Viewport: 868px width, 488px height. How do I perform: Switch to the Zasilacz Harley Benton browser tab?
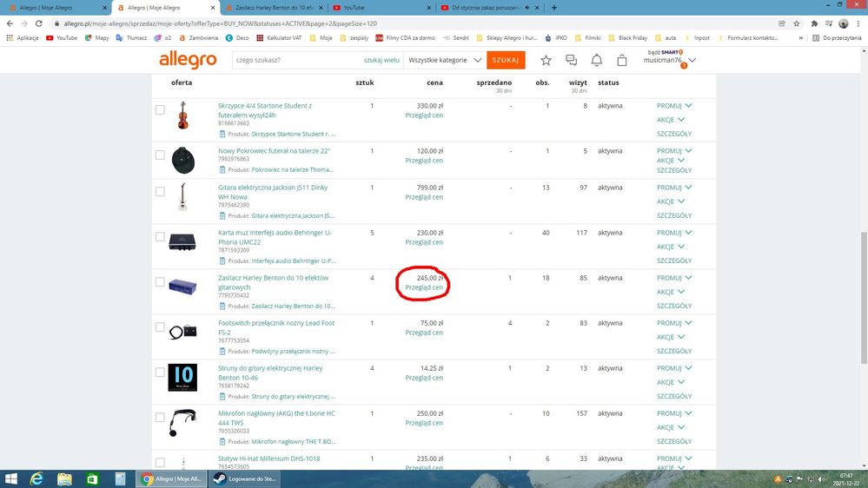274,8
